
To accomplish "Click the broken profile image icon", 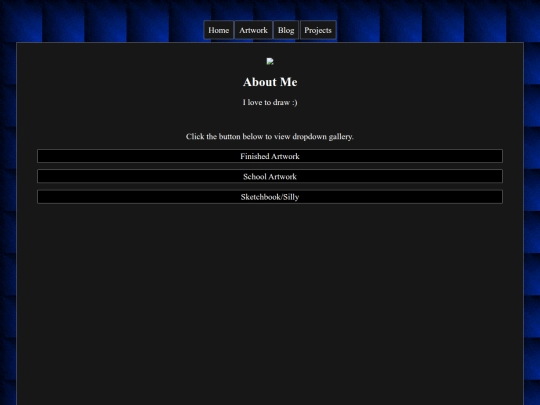I will (x=270, y=62).
